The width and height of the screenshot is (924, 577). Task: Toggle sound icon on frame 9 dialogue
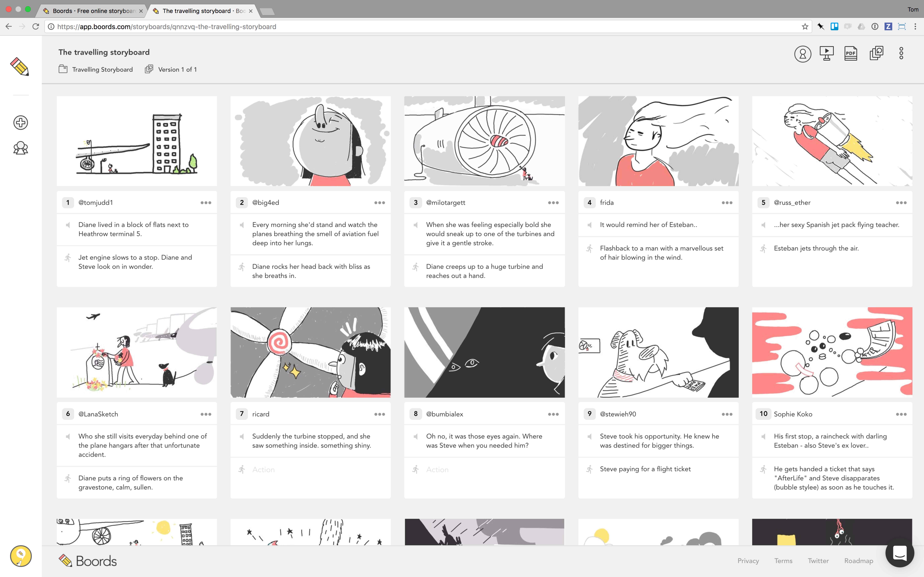click(590, 437)
